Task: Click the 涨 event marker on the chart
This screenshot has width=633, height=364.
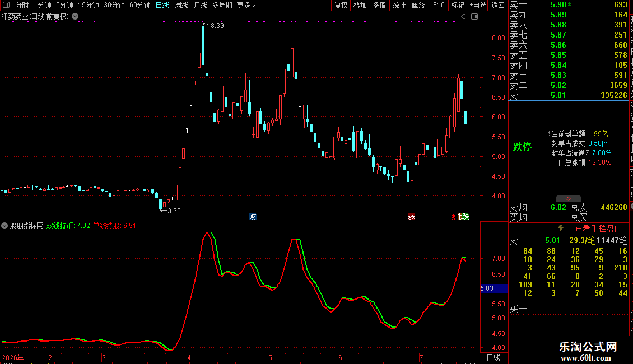Action: coord(411,217)
